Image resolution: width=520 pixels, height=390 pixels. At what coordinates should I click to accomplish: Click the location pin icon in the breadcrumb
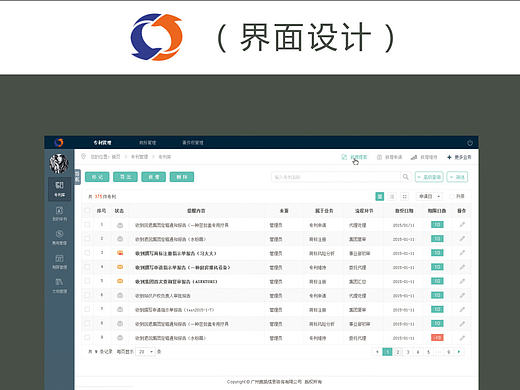83,156
